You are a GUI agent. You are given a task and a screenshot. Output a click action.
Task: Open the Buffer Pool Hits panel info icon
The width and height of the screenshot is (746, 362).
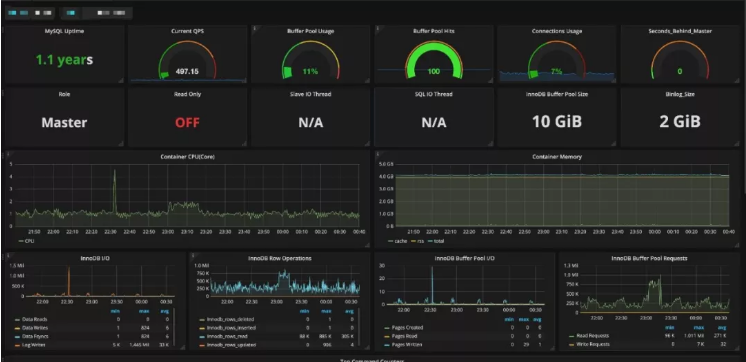coord(378,29)
